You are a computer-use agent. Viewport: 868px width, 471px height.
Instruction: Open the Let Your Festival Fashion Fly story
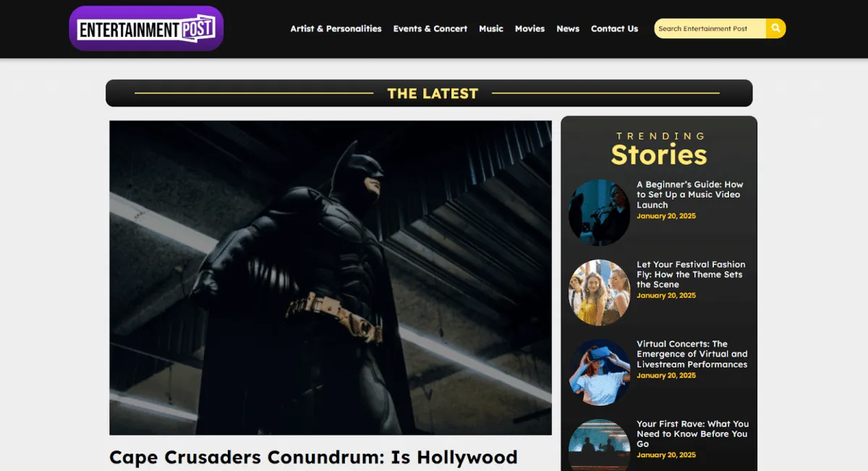click(691, 274)
